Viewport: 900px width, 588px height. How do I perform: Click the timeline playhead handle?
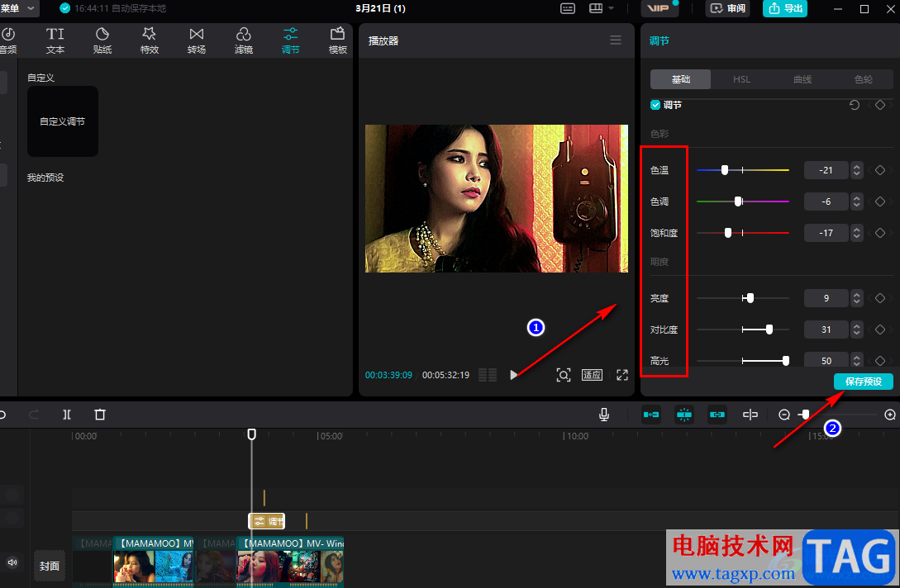251,434
